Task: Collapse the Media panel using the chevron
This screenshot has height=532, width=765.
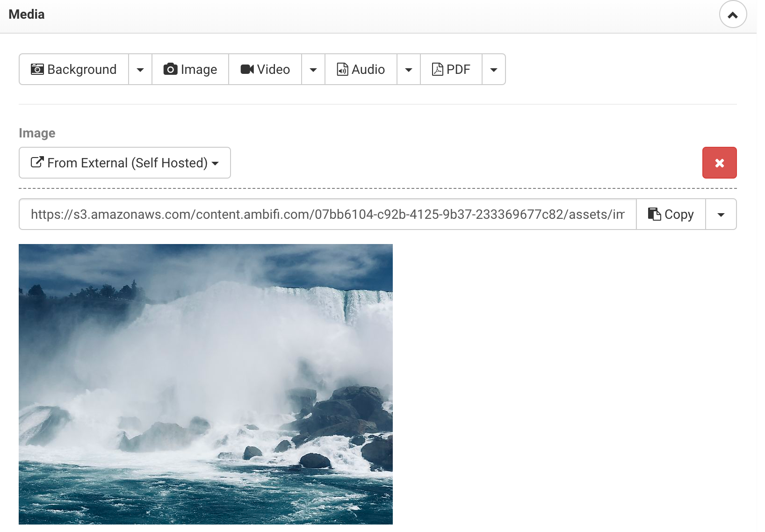Action: coord(733,15)
